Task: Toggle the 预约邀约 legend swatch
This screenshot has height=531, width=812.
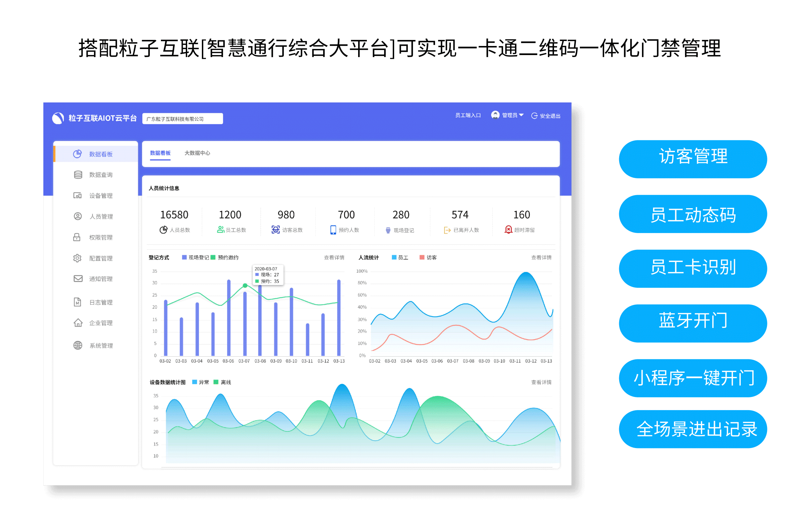Action: click(213, 258)
